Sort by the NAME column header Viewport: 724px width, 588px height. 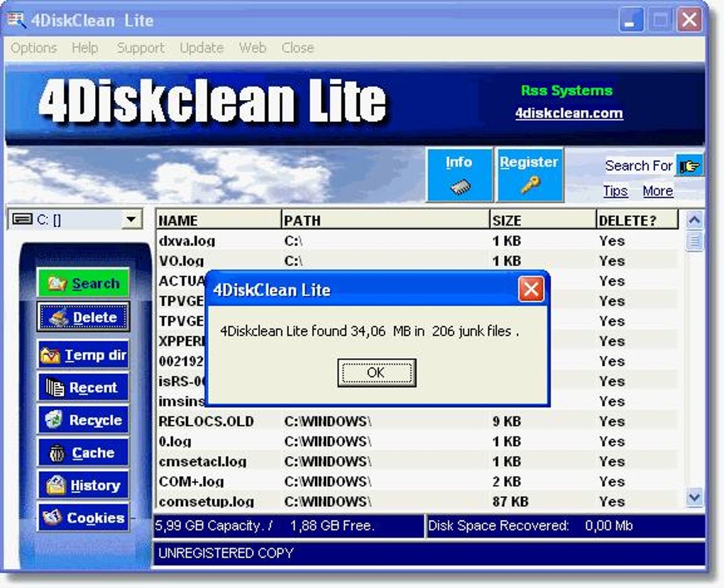point(219,220)
